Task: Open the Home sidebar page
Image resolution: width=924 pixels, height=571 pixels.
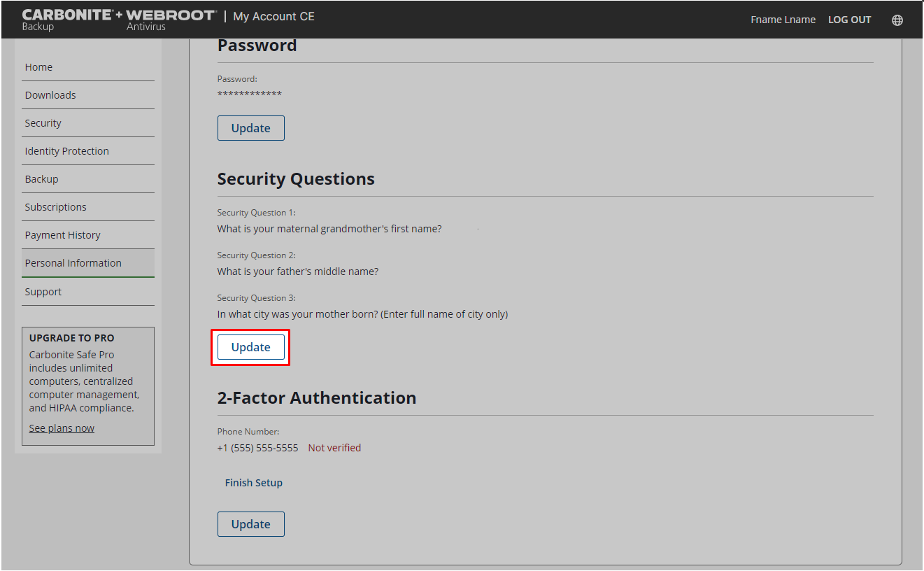Action: 38,66
